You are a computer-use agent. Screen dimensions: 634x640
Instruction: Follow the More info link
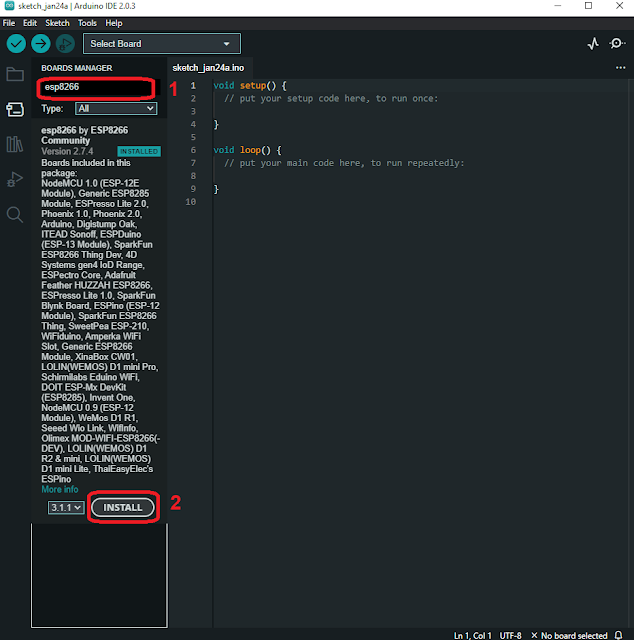pos(60,489)
